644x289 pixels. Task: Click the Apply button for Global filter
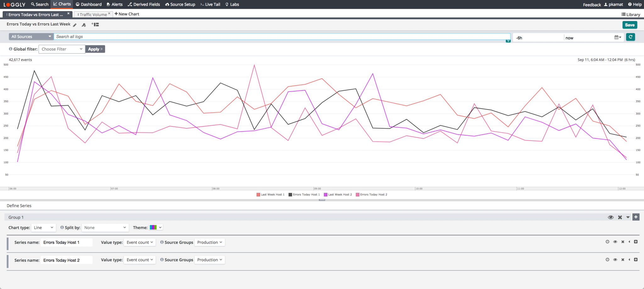coord(95,49)
